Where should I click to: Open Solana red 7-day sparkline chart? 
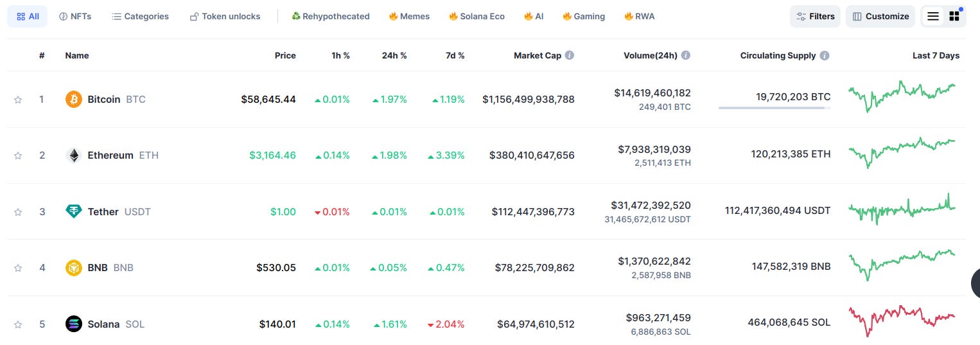click(x=902, y=321)
